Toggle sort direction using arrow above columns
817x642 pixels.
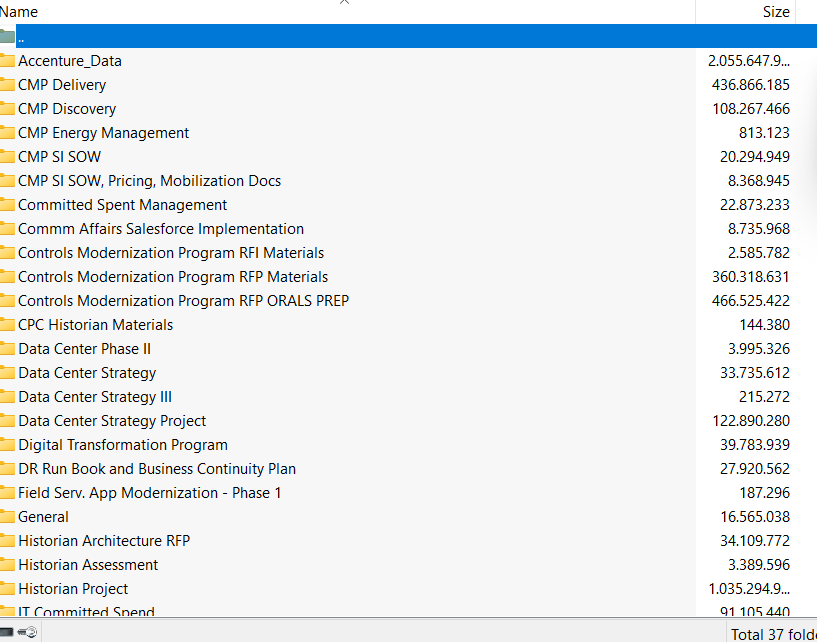[345, 3]
